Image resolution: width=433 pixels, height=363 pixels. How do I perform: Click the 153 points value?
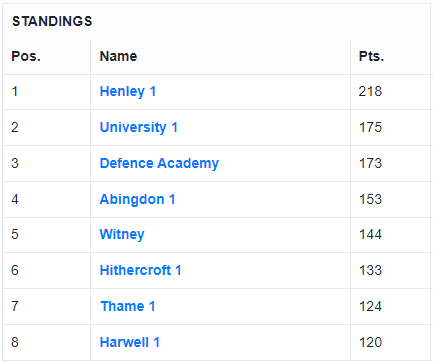[370, 200]
